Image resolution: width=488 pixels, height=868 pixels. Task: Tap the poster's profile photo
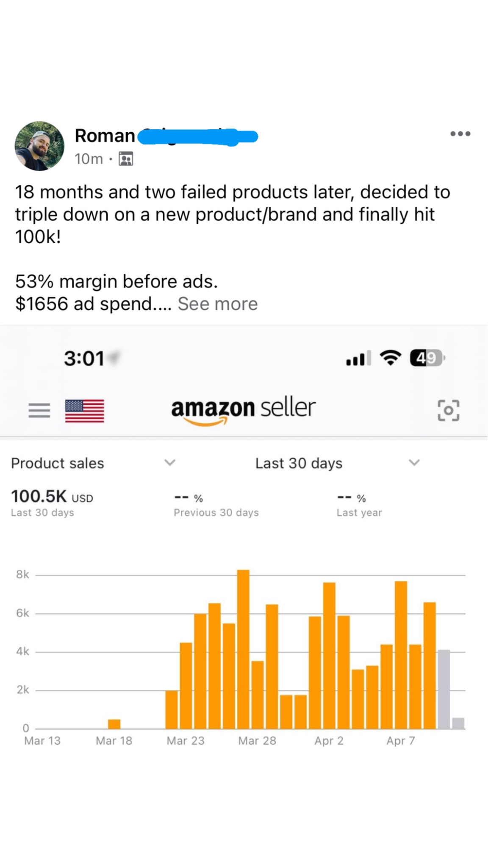[x=39, y=146]
